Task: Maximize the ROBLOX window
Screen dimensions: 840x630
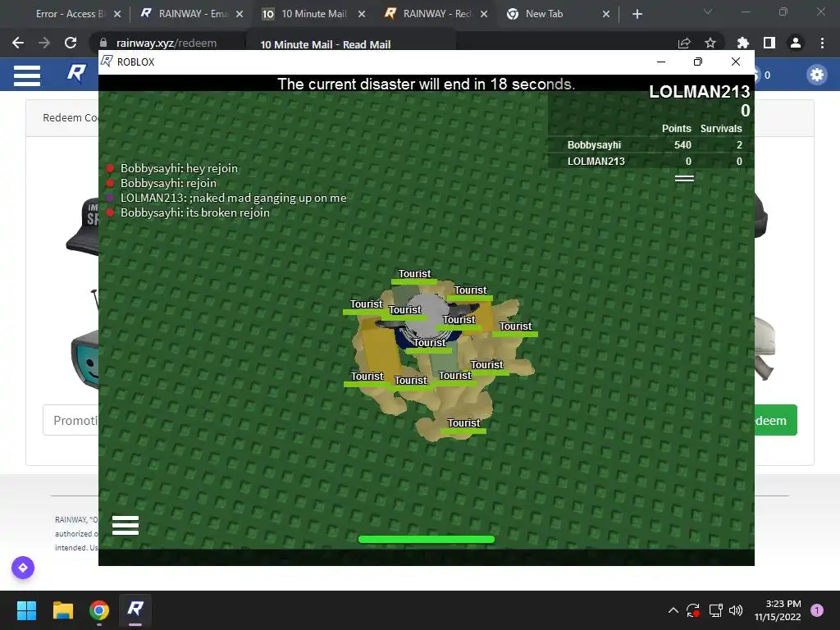Action: coord(697,62)
